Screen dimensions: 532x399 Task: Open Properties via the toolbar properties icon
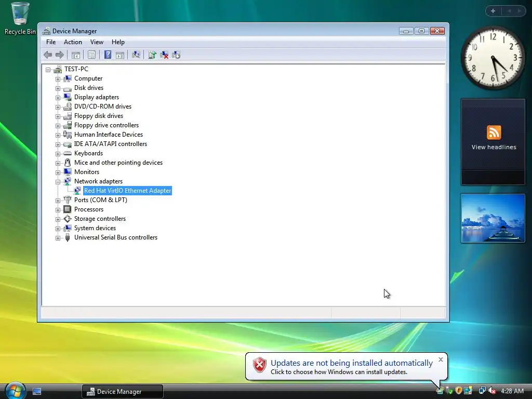[x=91, y=55]
